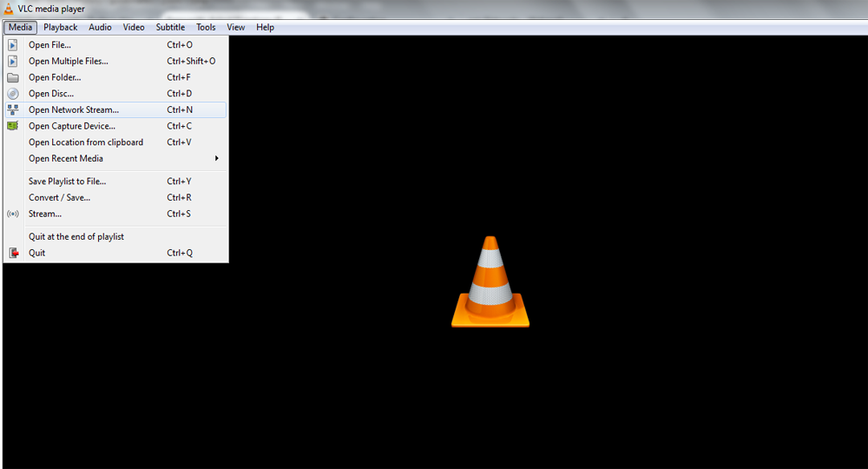Select Open Capture Device... entry
This screenshot has width=868, height=469.
[x=115, y=126]
